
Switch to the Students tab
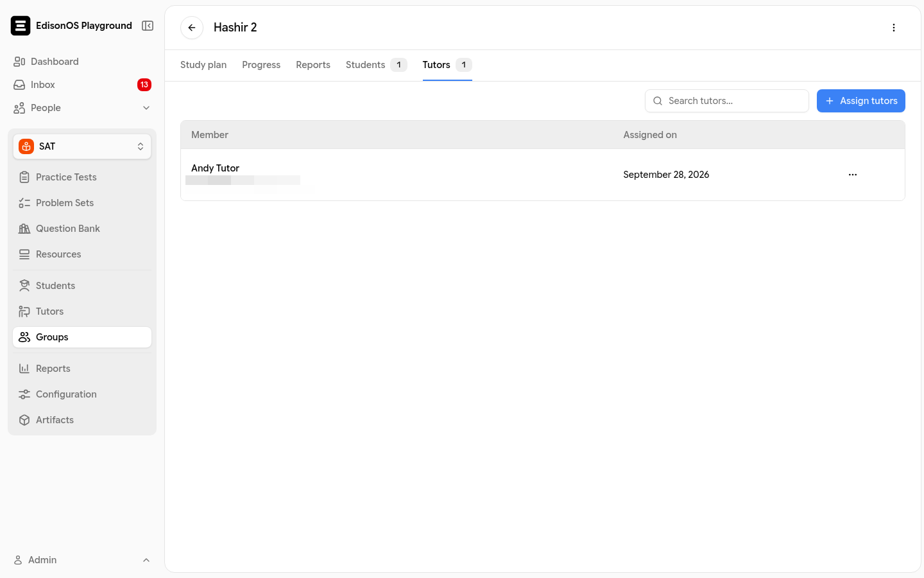(x=376, y=65)
